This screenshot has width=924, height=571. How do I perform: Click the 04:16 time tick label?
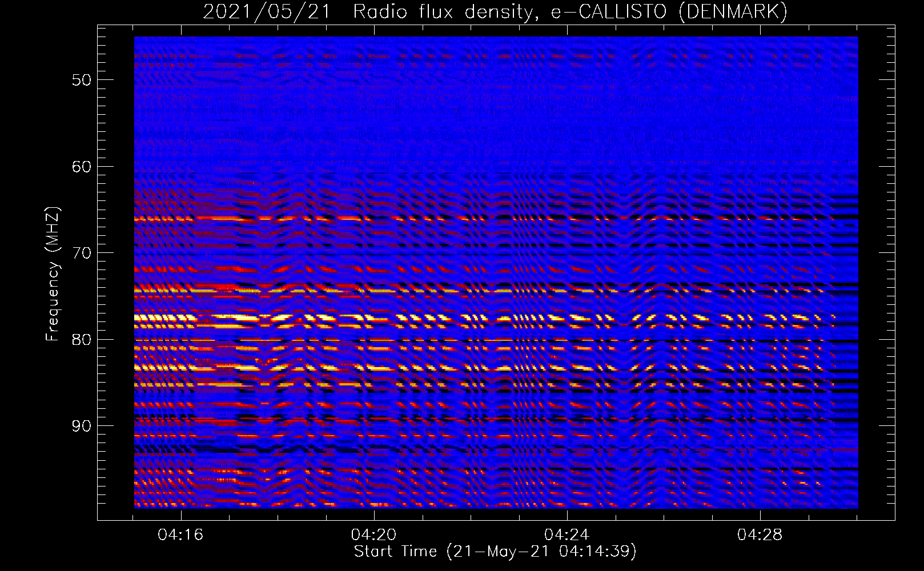tap(181, 535)
